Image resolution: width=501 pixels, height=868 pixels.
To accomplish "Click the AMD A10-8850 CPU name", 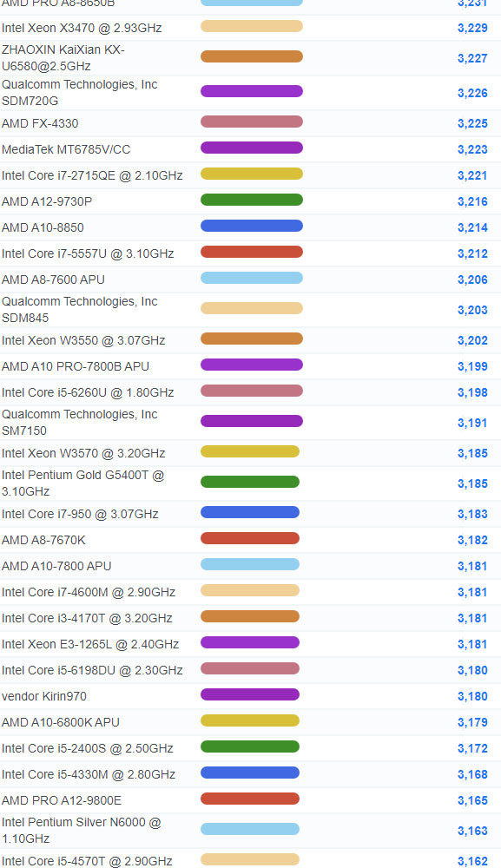I will point(43,227).
